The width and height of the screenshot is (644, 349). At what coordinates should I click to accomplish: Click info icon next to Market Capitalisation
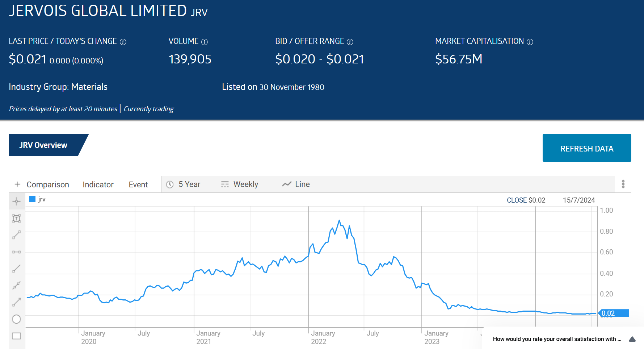point(530,42)
